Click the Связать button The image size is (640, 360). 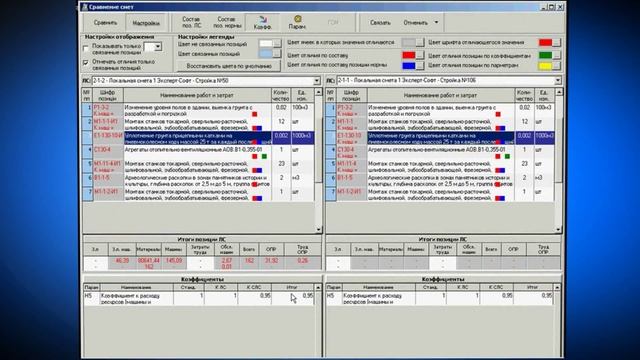(380, 23)
